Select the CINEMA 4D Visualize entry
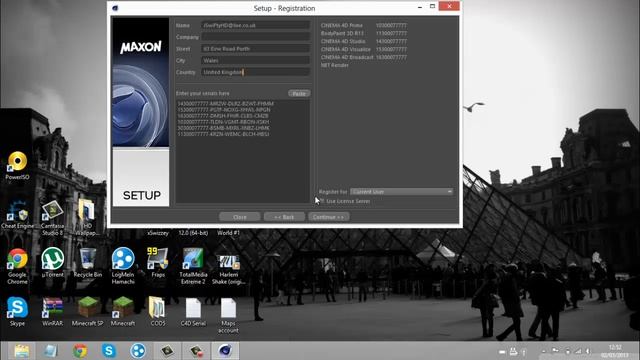 tap(364, 49)
